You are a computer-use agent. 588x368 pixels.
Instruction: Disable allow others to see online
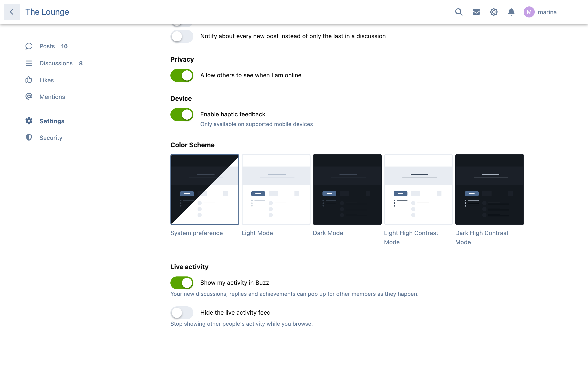pyautogui.click(x=182, y=75)
